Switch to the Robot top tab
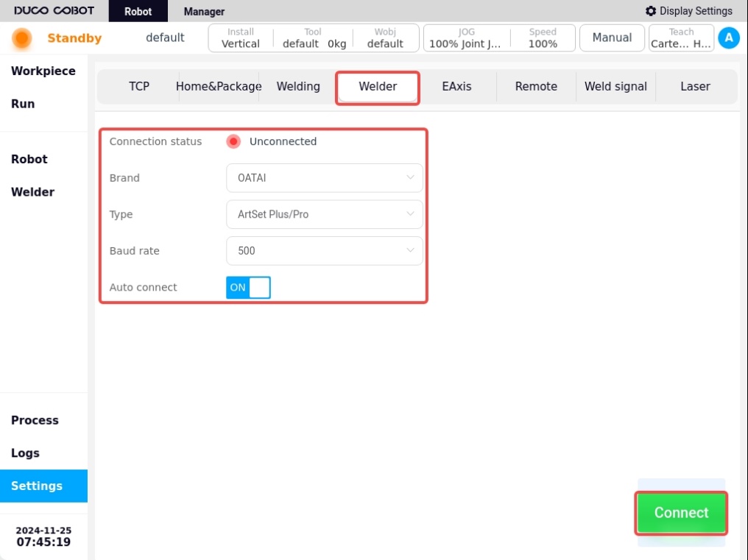This screenshot has width=748, height=560. pos(138,11)
